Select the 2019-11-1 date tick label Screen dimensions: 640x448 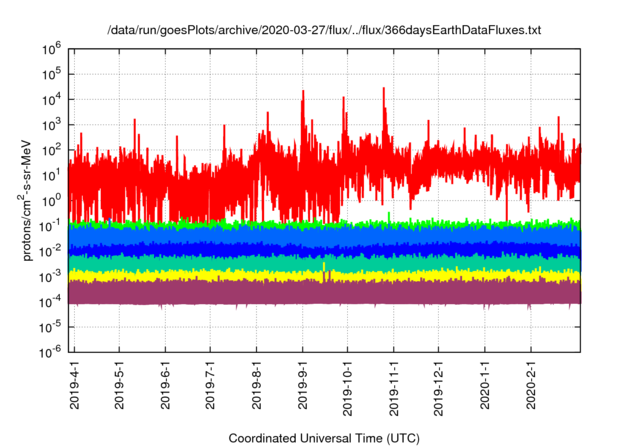(x=393, y=388)
